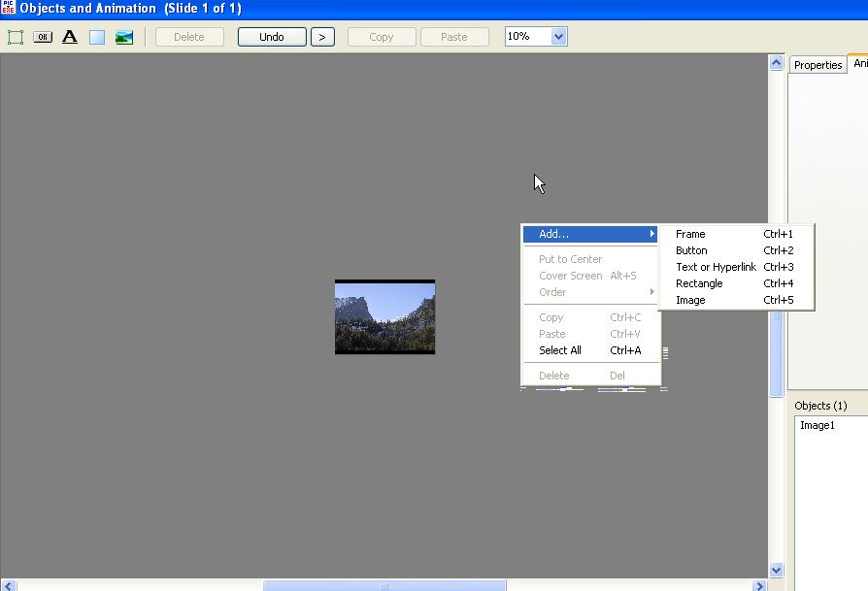Click the Copy toolbar button
This screenshot has width=868, height=591.
[x=382, y=37]
